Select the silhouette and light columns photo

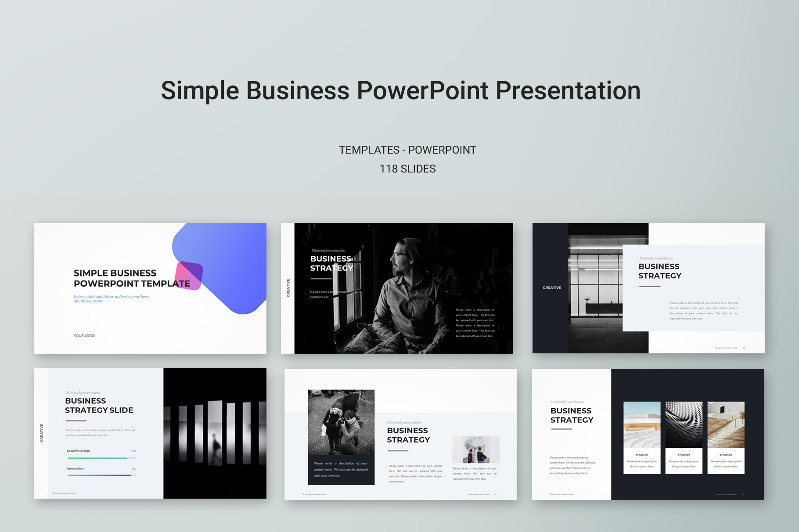215,433
